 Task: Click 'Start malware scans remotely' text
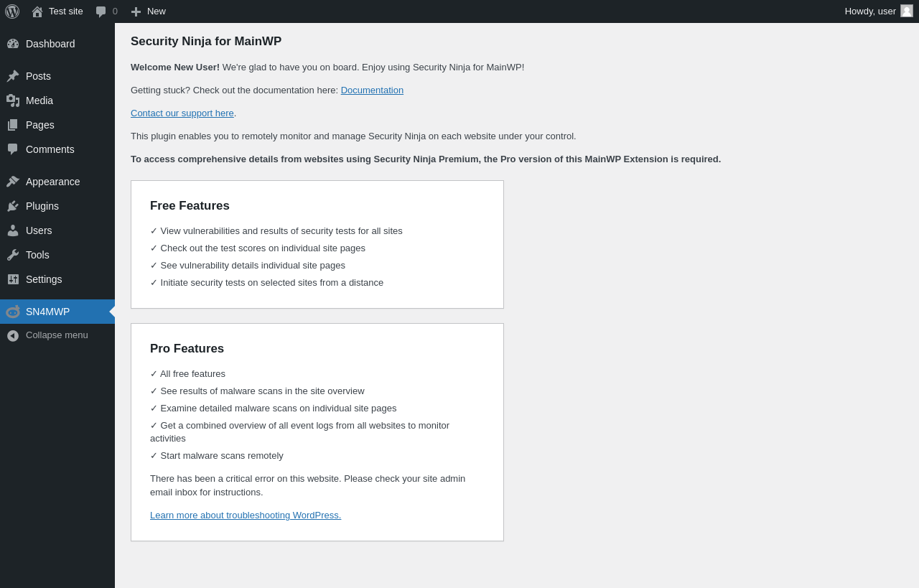[x=217, y=456]
